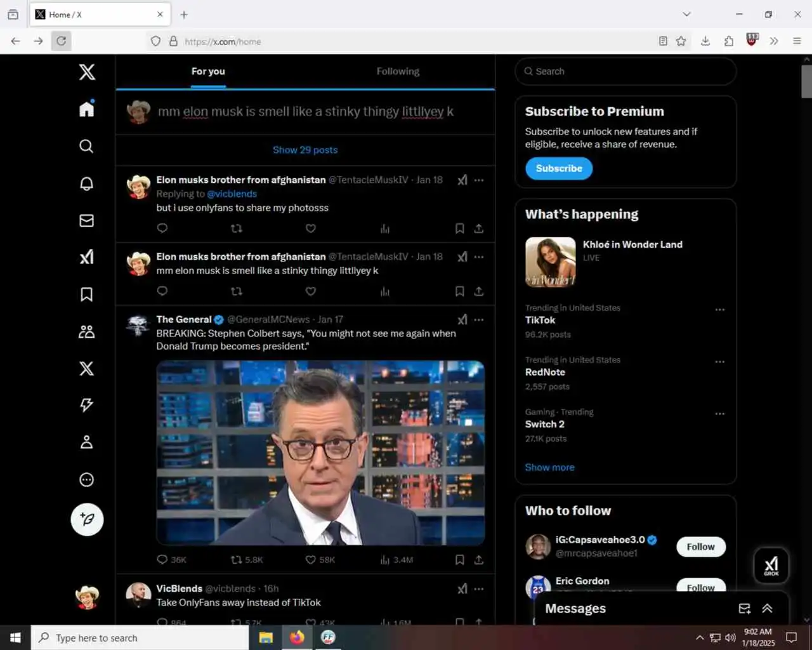Image resolution: width=812 pixels, height=650 pixels.
Task: Like the onlyfans photosss post
Action: pyautogui.click(x=311, y=229)
